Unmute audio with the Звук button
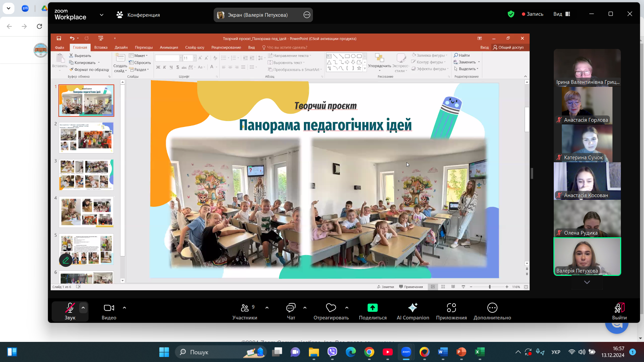This screenshot has height=362, width=644. point(70,311)
